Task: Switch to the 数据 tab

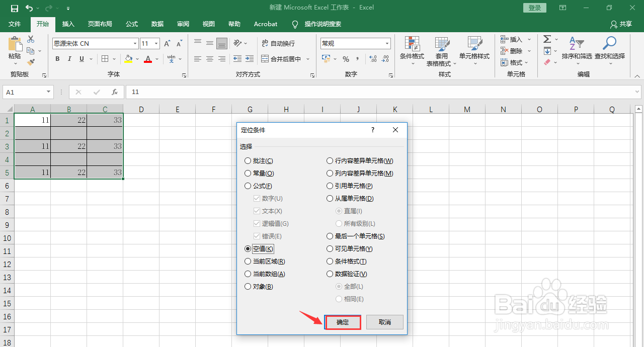Action: click(x=157, y=24)
